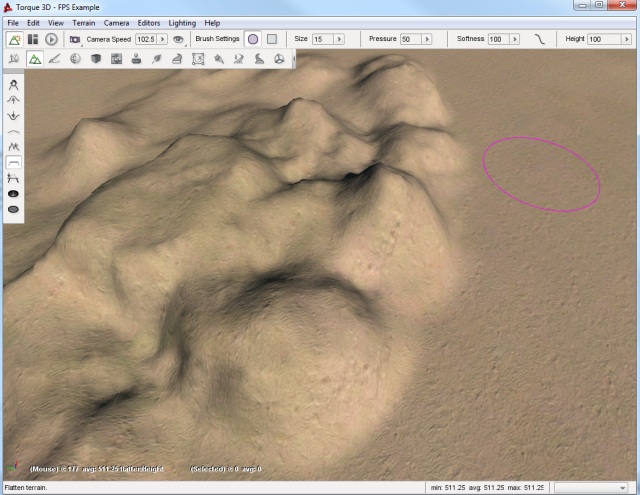
Task: Choose the Smooth terrain tool
Action: [14, 131]
